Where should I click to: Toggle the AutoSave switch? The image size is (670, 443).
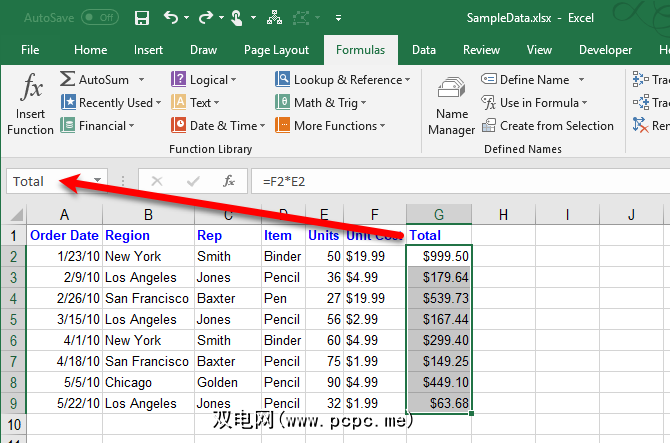99,17
